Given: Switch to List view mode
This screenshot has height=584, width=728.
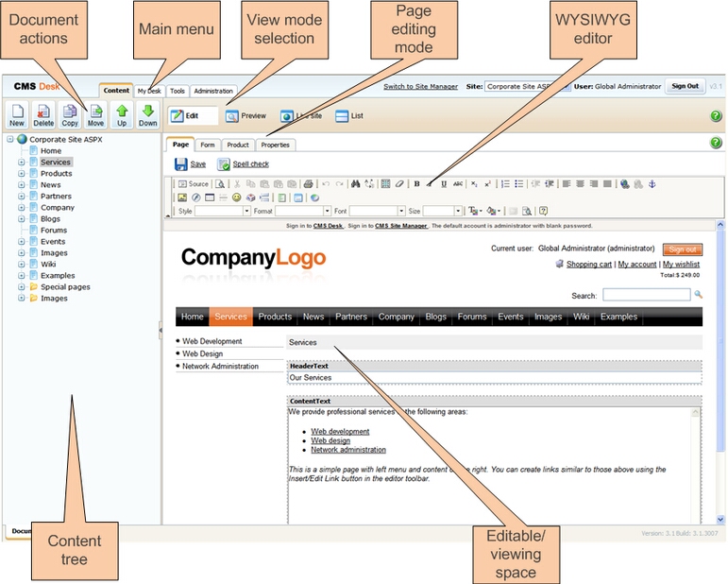Looking at the screenshot, I should [x=349, y=116].
